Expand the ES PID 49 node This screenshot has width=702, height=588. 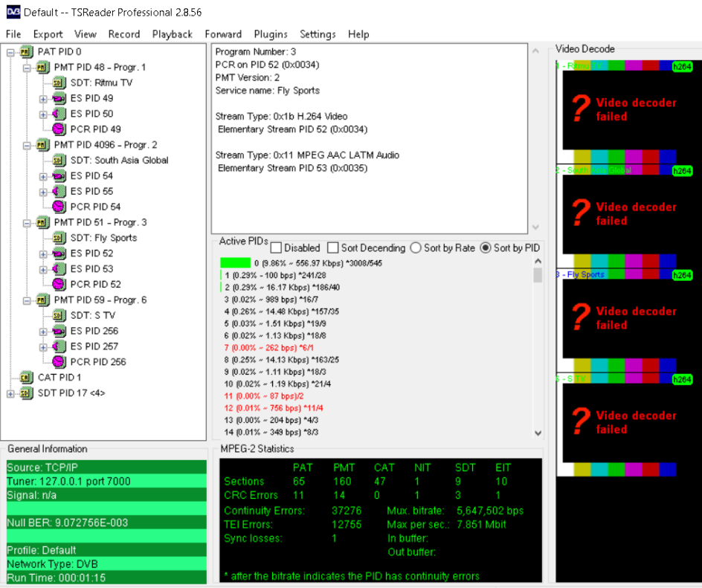coord(43,99)
